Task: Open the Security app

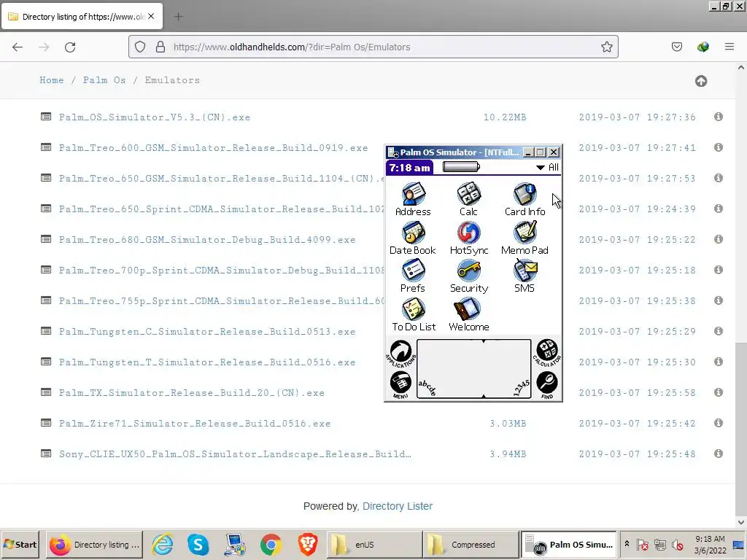Action: (469, 276)
